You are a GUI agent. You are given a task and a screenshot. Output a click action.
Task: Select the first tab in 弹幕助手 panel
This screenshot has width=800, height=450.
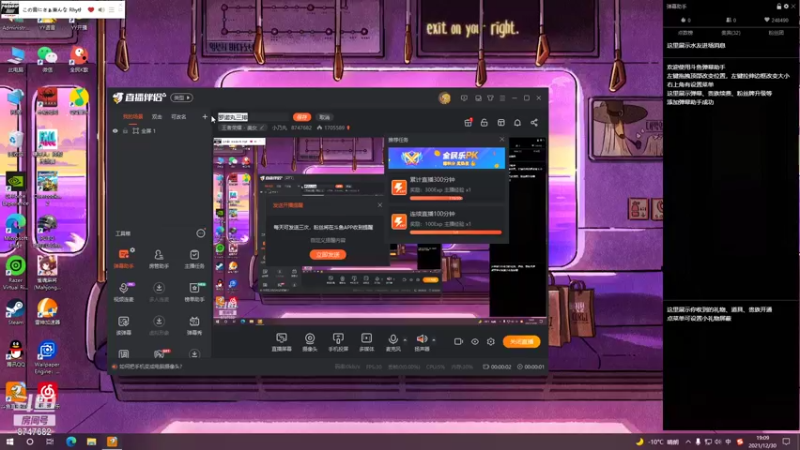click(x=685, y=33)
